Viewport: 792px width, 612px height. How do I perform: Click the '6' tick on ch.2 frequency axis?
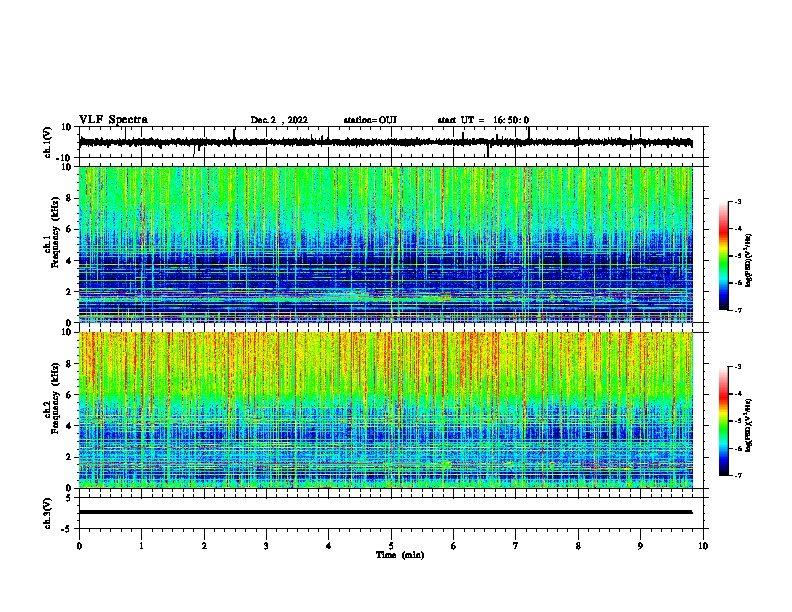coord(69,395)
